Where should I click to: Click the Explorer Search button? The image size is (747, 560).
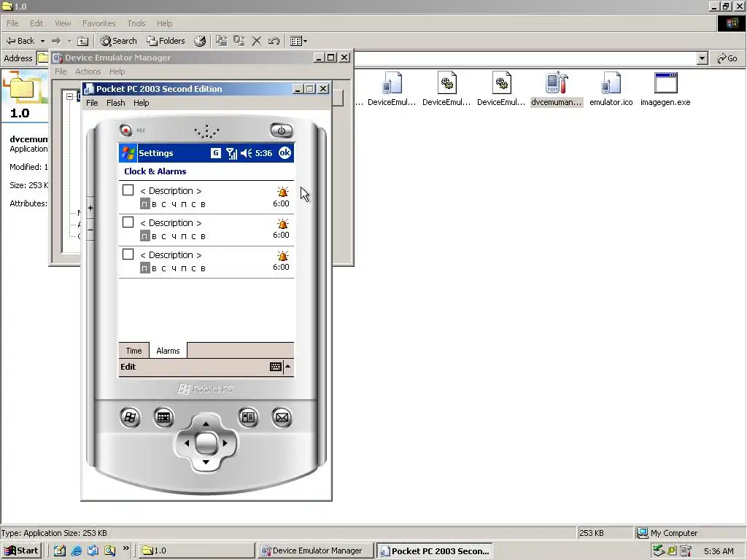119,41
